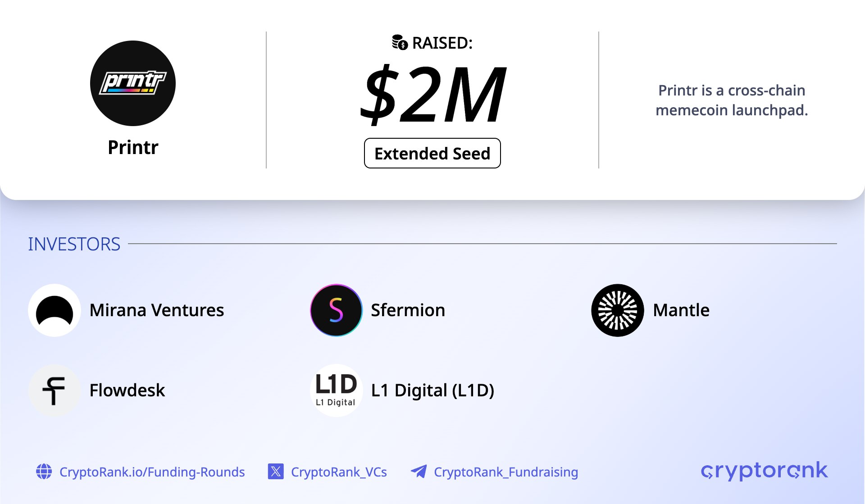Click the cryptorank brand logo
Viewport: 865px width, 504px height.
pos(764,471)
